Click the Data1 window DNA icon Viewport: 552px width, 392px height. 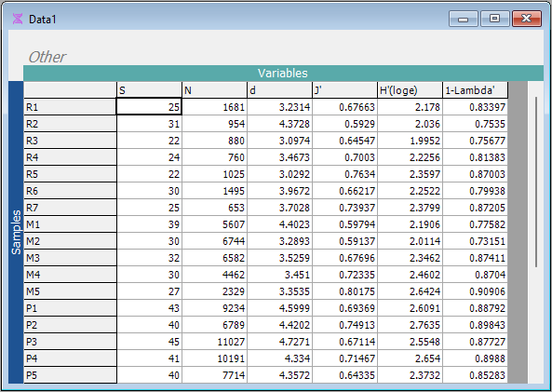click(x=18, y=19)
